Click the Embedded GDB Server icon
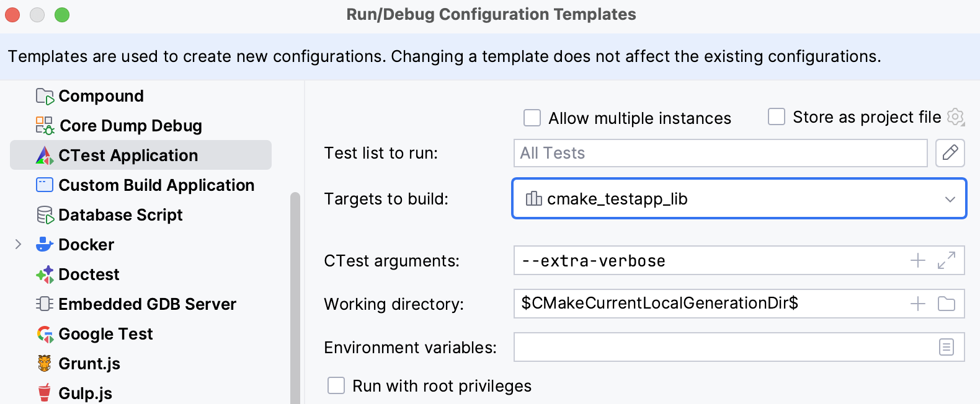The width and height of the screenshot is (980, 404). pyautogui.click(x=43, y=304)
